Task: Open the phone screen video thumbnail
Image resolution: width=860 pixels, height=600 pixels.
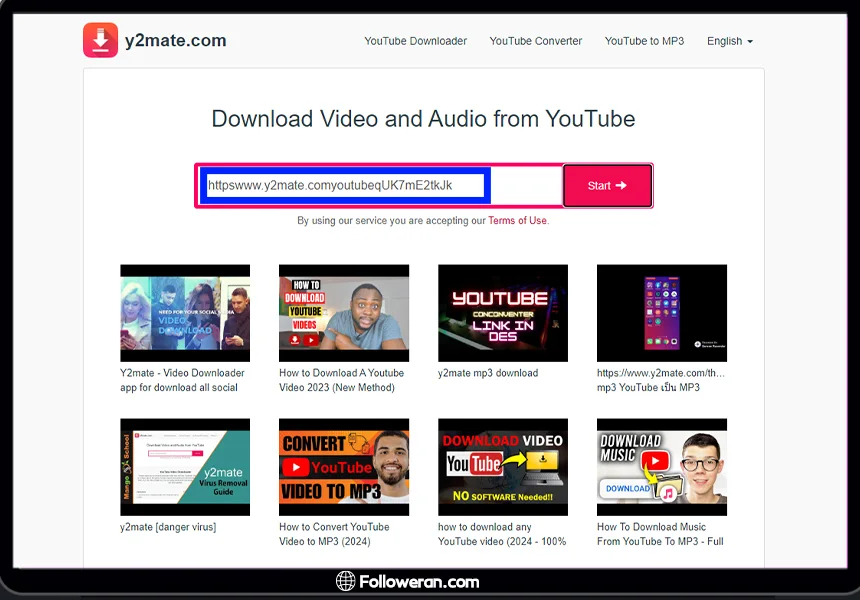Action: click(662, 313)
